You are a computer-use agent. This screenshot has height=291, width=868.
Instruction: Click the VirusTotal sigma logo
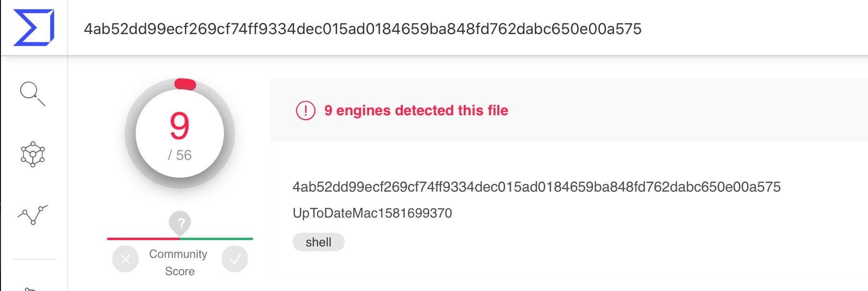pyautogui.click(x=34, y=28)
